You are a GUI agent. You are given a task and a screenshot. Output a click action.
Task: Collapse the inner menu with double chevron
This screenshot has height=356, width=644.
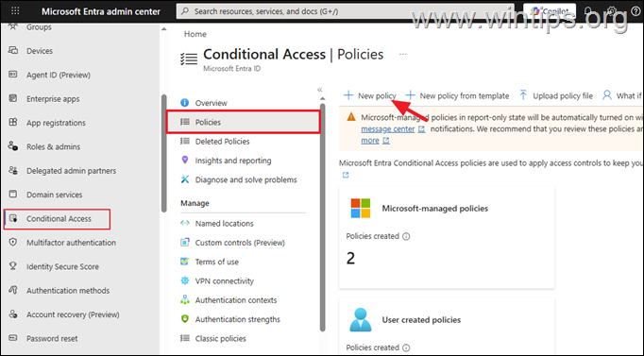pyautogui.click(x=320, y=89)
